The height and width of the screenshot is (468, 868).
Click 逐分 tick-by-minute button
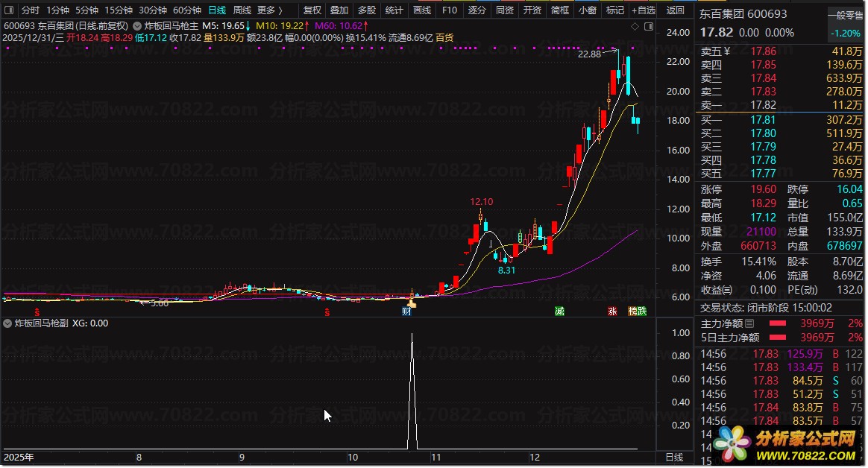tap(477, 10)
